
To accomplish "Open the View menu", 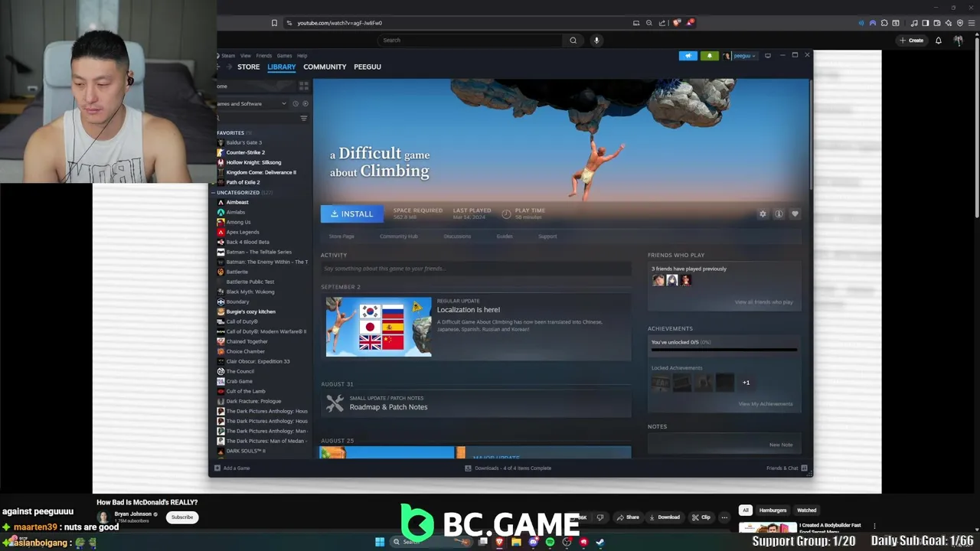I will [x=245, y=56].
